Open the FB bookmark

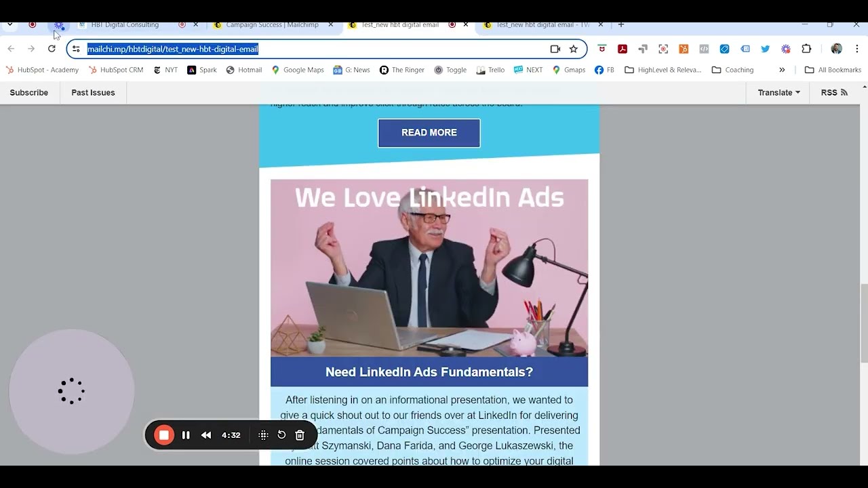tap(604, 70)
